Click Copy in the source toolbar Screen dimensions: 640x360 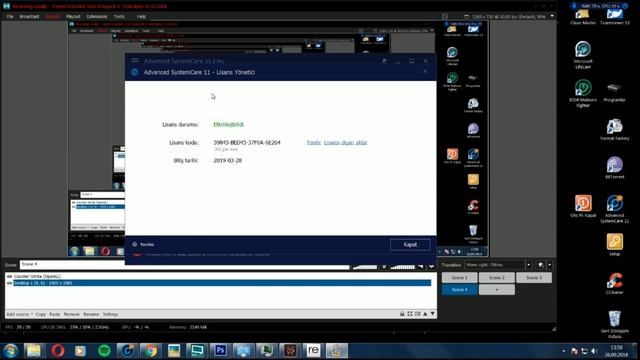(40, 314)
